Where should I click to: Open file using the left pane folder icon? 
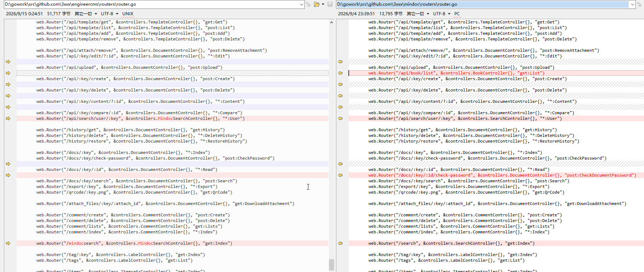click(317, 4)
